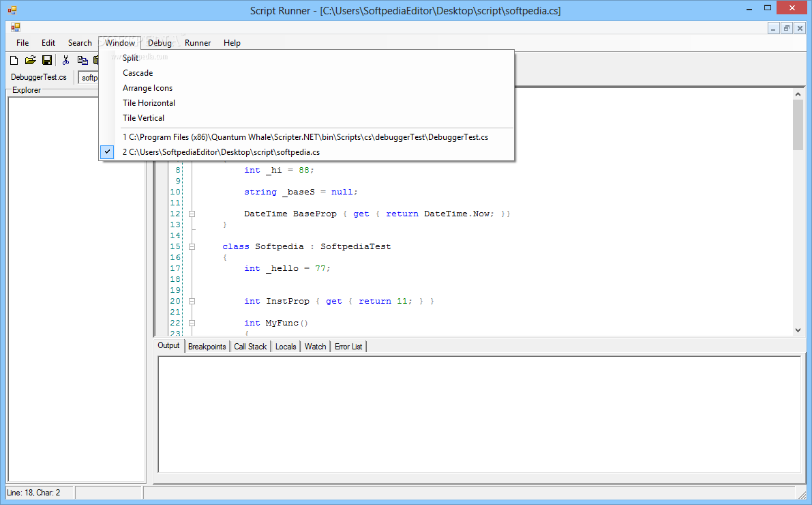Open the Search menu
This screenshot has width=812, height=505.
pos(80,43)
